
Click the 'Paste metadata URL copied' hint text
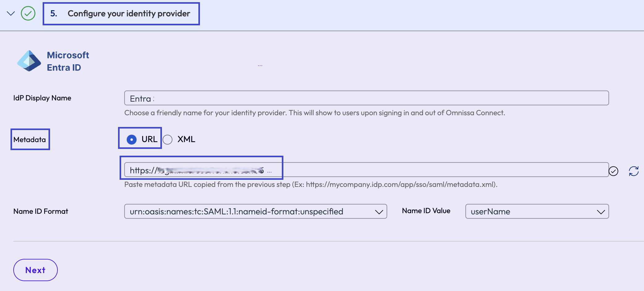(311, 184)
